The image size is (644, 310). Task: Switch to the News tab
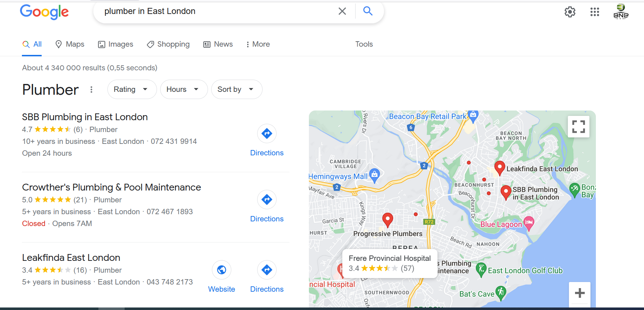(218, 44)
